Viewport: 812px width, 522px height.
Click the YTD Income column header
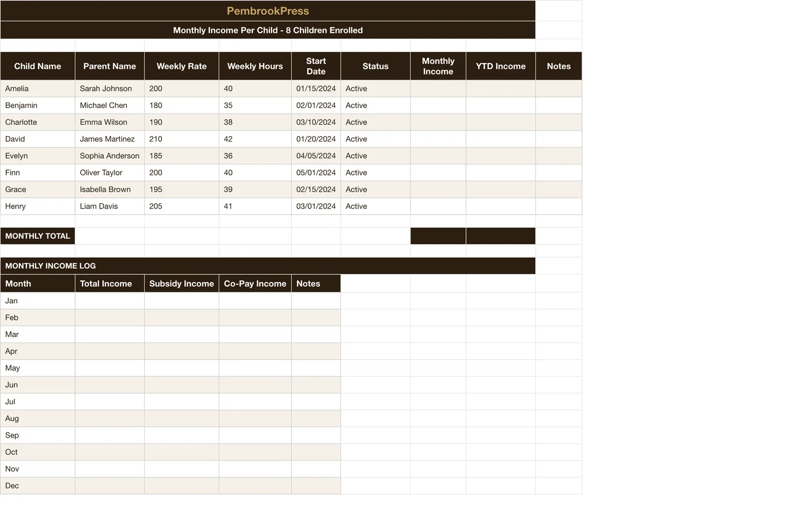[500, 66]
